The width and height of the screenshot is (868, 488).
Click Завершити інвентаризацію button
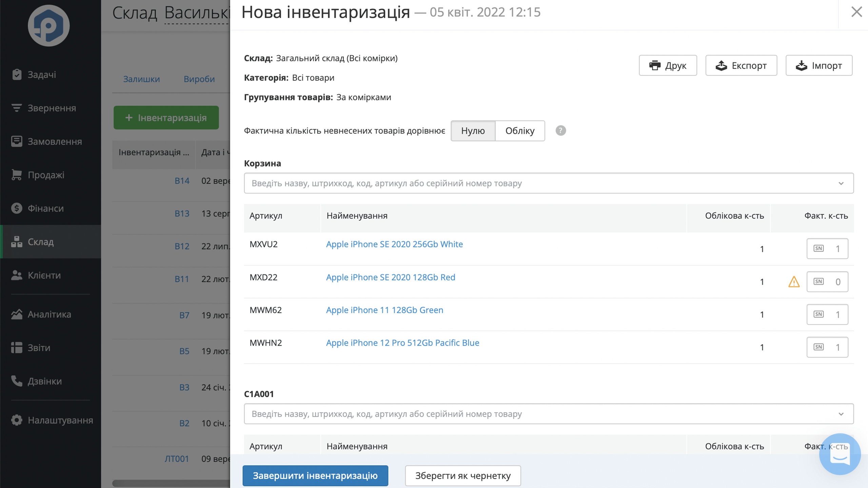pyautogui.click(x=315, y=475)
